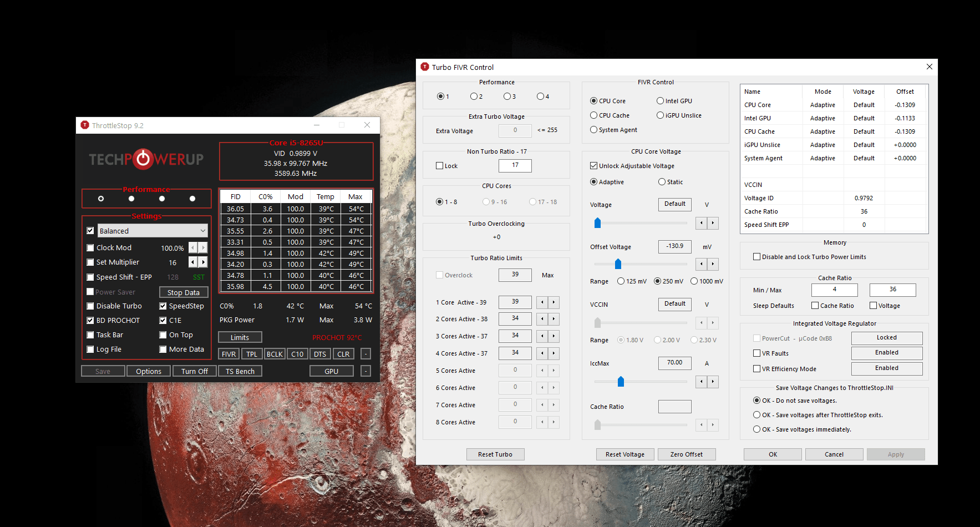Click the IccMax slider handle

tap(621, 382)
